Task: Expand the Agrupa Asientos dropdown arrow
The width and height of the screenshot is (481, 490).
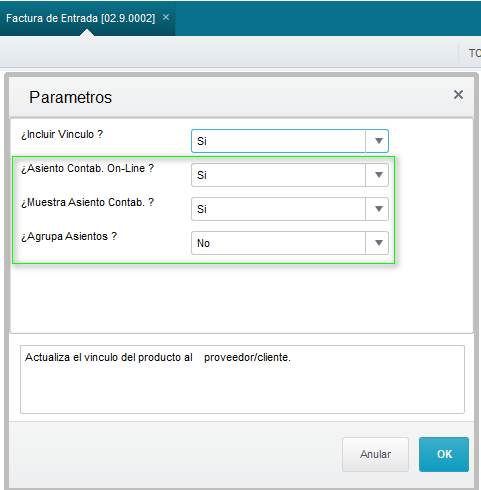Action: coord(378,243)
